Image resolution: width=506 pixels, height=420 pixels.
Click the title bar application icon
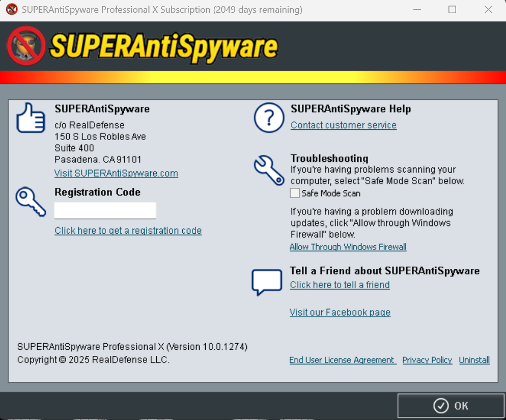[x=12, y=9]
